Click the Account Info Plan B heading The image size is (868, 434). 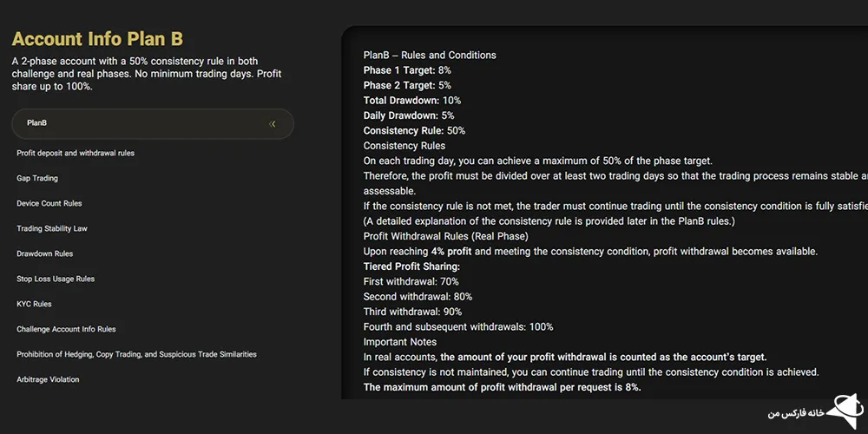[97, 39]
